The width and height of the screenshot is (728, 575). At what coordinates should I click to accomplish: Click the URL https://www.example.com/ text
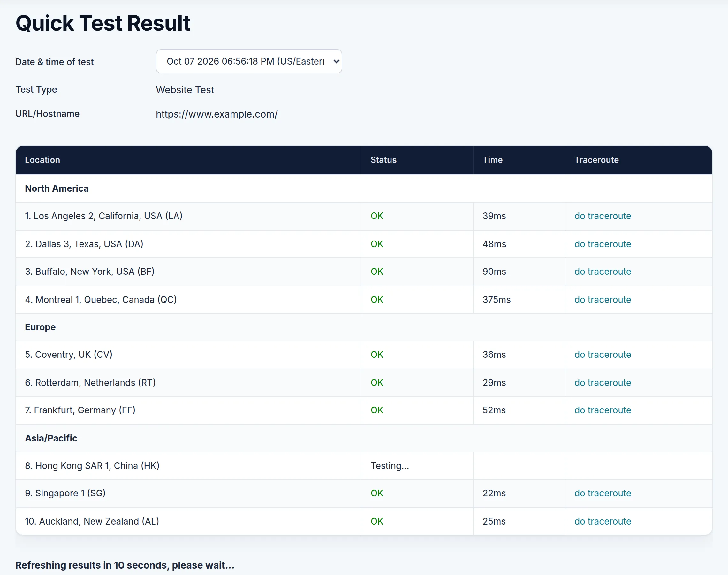tap(217, 114)
